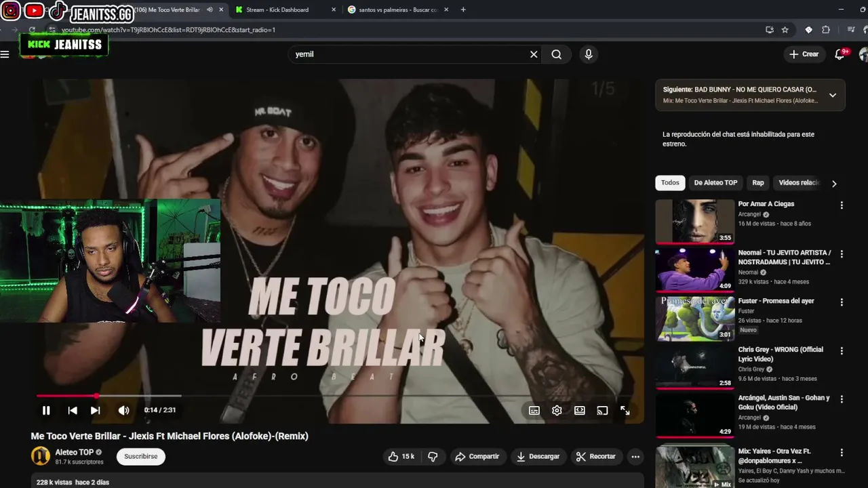The height and width of the screenshot is (488, 868).
Task: Clear the search text with the X icon
Action: 534,54
